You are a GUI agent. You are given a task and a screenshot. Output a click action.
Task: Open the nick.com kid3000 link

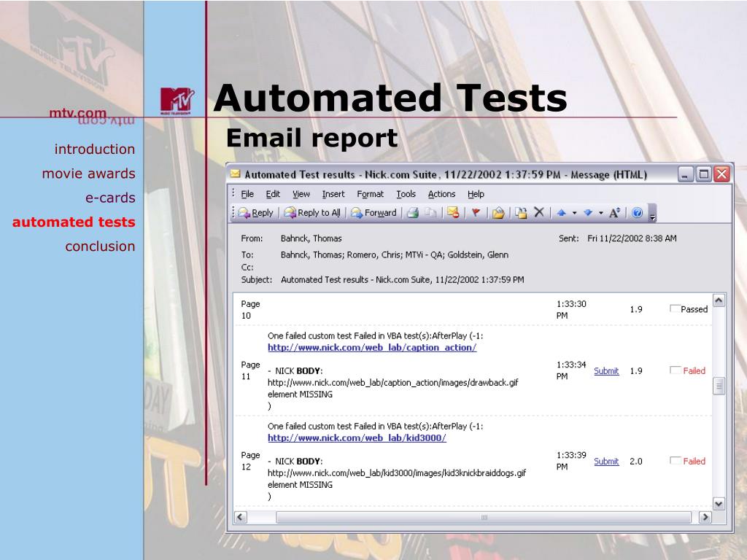click(357, 438)
